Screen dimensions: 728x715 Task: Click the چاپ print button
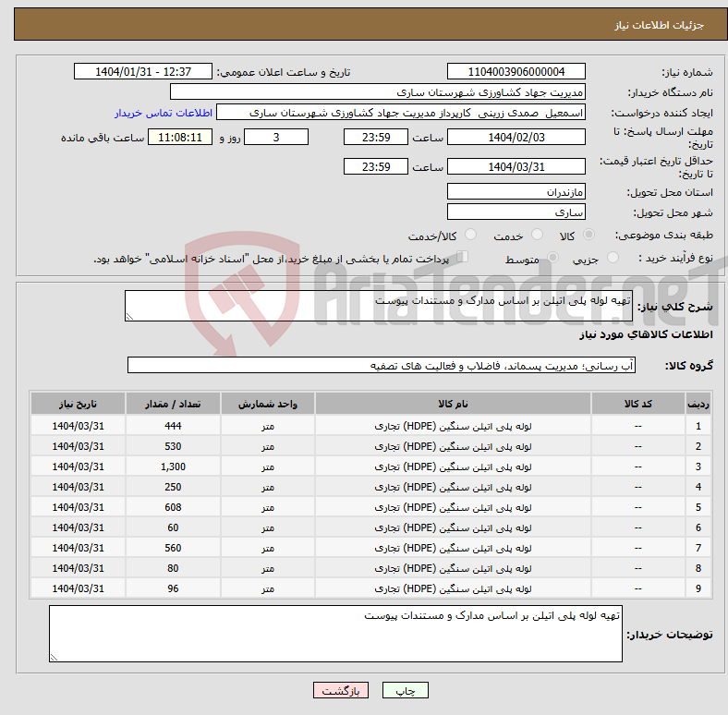(405, 690)
